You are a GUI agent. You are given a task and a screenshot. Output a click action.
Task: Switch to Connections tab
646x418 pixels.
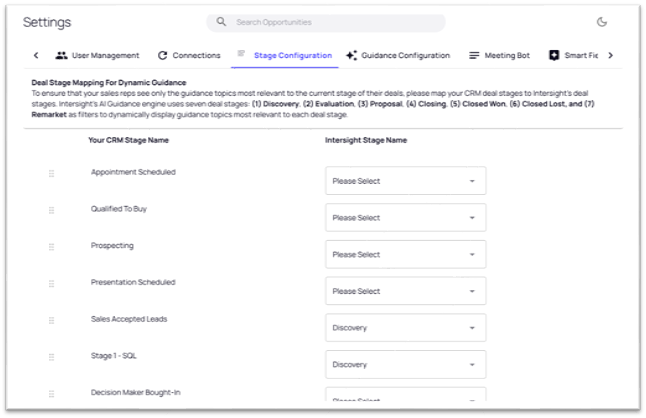coord(189,55)
